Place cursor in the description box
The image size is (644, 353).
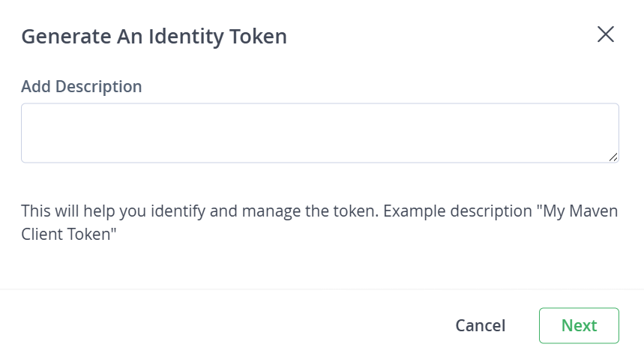319,133
